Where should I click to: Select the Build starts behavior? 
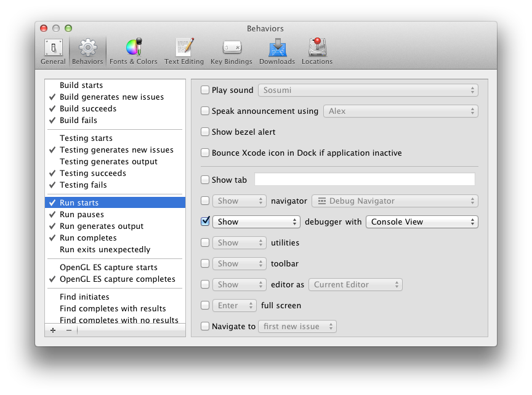pos(115,85)
